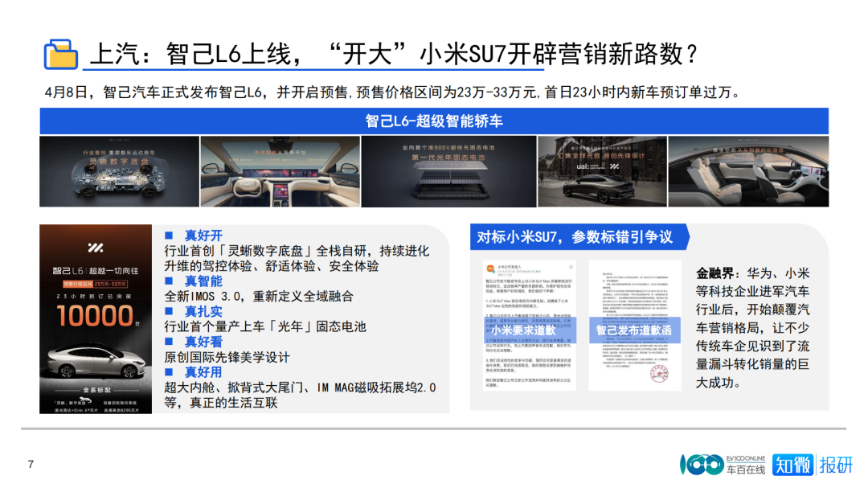Click the blue bullet beside 真好看
Viewport: 868px width, 488px height.
point(170,342)
